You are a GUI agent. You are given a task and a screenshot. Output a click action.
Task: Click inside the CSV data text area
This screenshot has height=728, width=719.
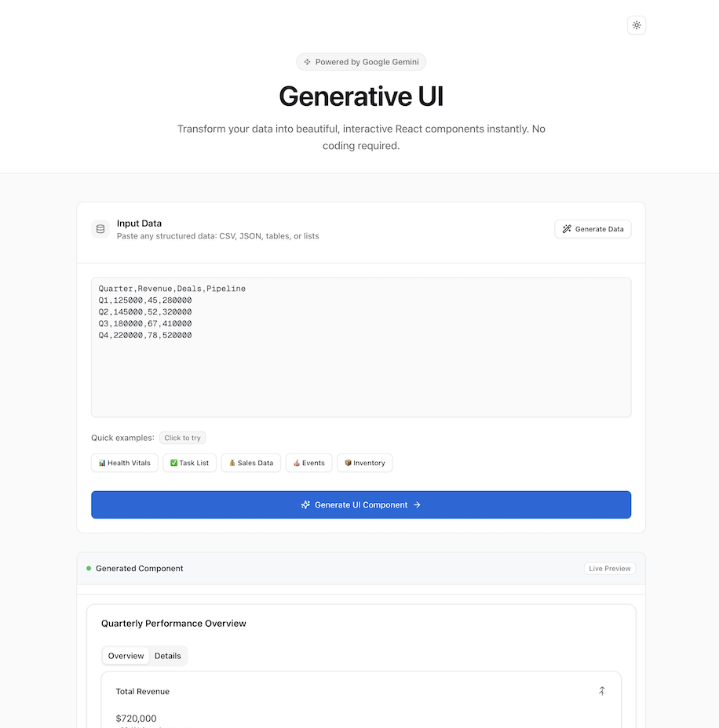click(x=361, y=348)
